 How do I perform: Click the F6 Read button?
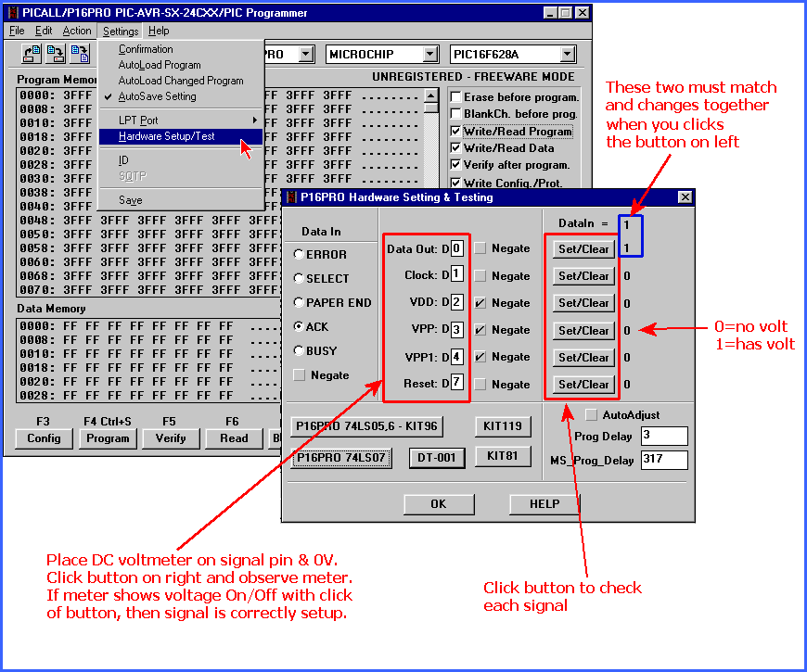click(234, 438)
